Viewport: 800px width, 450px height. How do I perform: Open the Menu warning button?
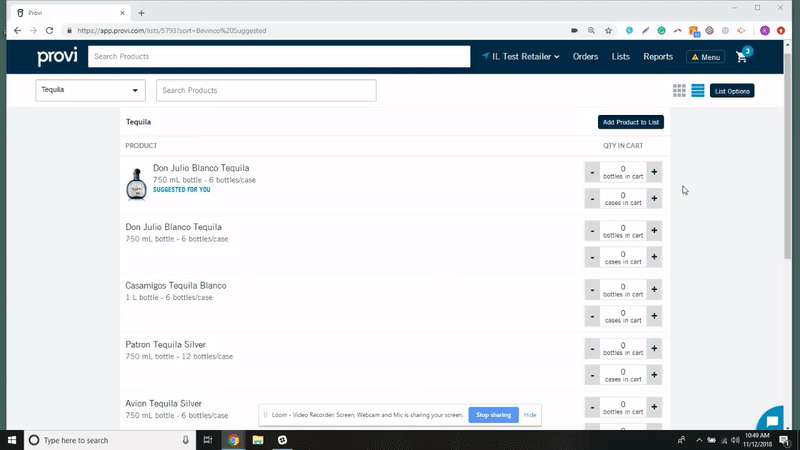[706, 57]
